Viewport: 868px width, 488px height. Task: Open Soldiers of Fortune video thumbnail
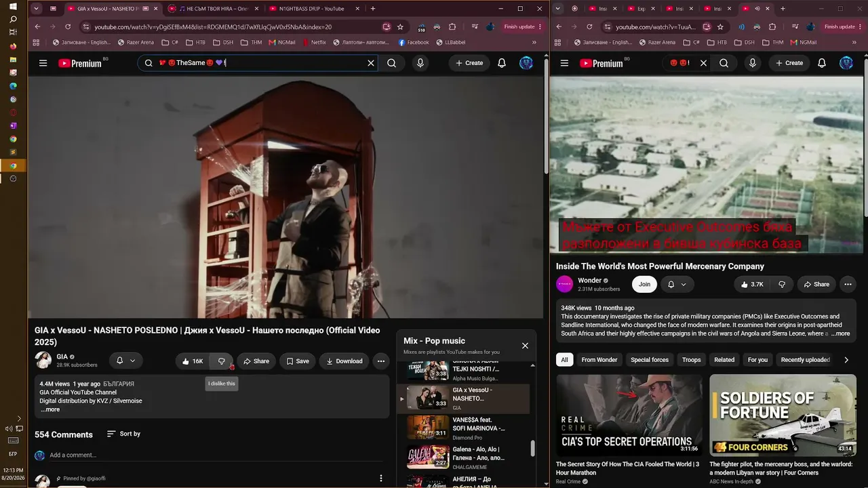pyautogui.click(x=783, y=415)
